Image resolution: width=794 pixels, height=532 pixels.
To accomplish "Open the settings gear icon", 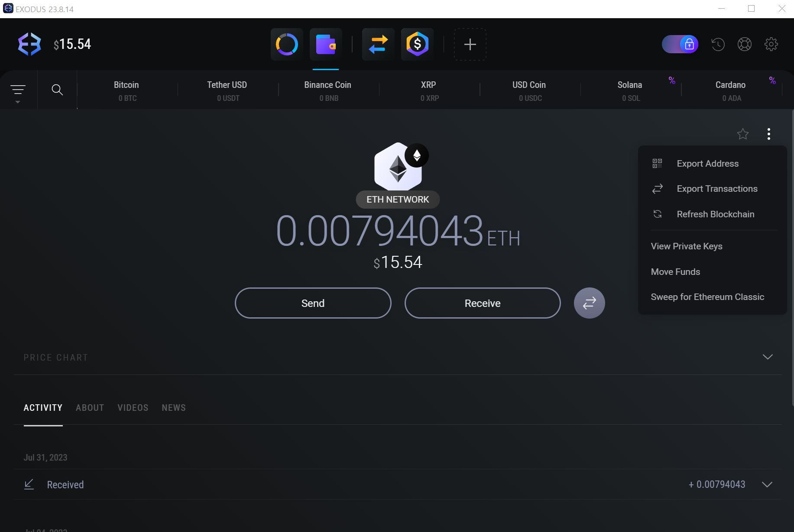I will [x=771, y=44].
